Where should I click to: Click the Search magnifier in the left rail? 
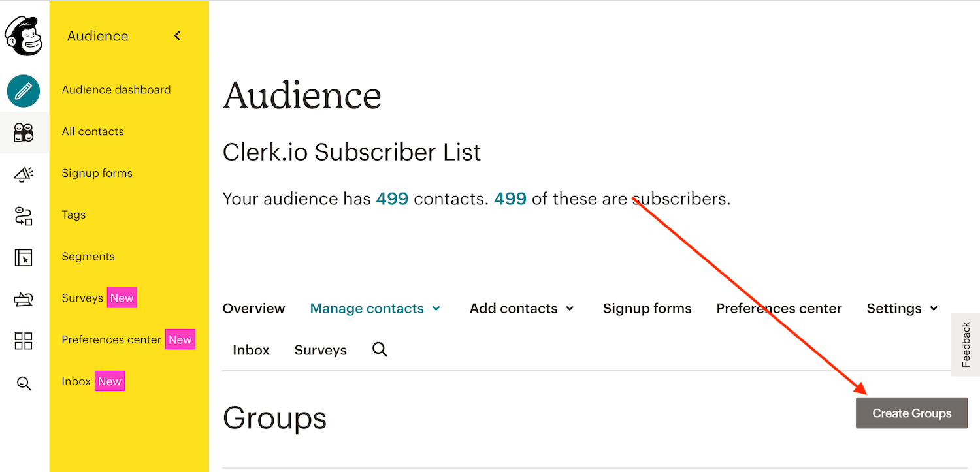tap(24, 383)
